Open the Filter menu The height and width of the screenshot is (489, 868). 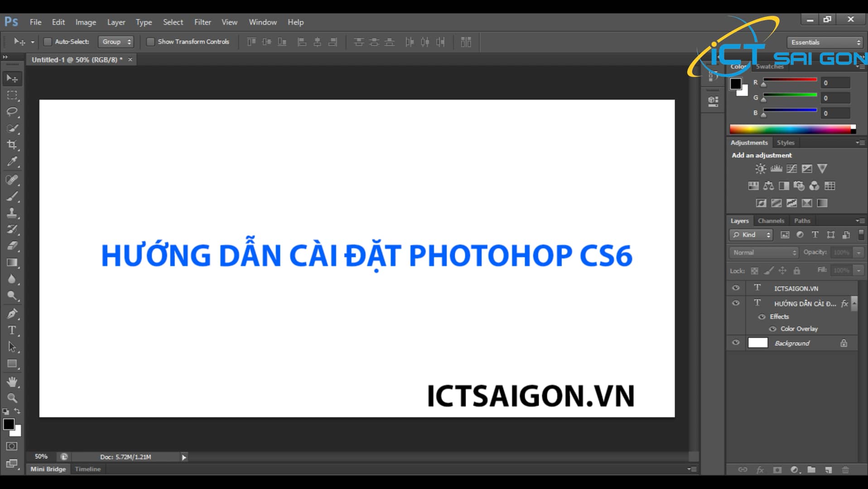point(203,22)
